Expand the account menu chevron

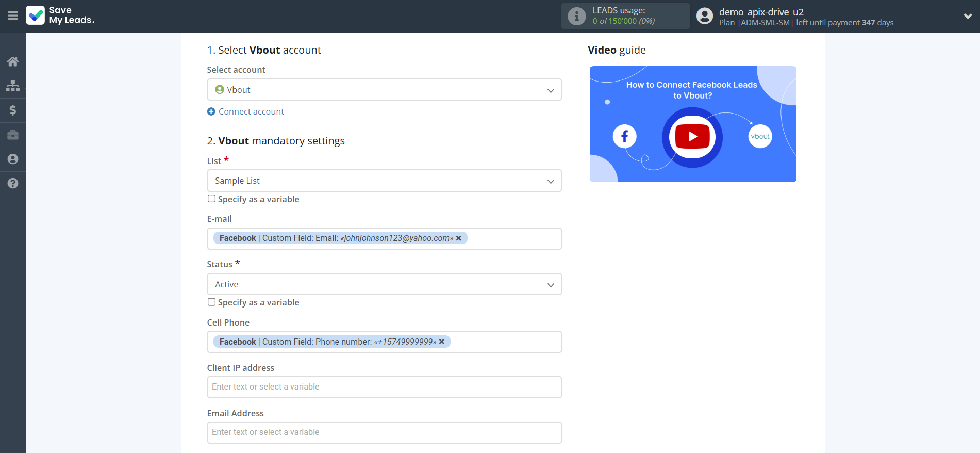click(968, 16)
